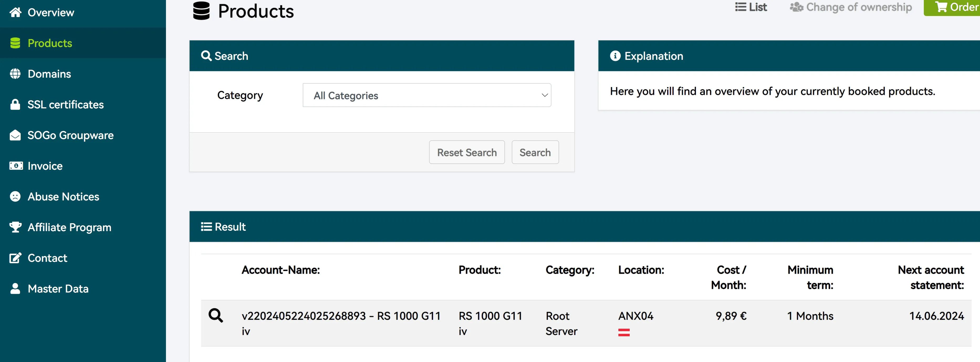Screen dimensions: 980x362
Task: Click the Reset Search button
Action: click(467, 152)
